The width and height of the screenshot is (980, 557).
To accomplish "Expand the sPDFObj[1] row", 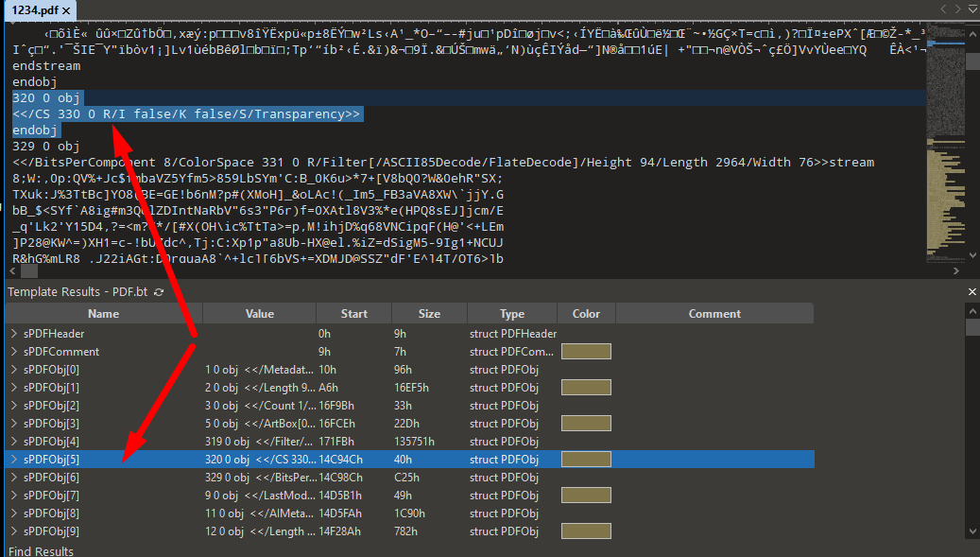I will (x=14, y=388).
